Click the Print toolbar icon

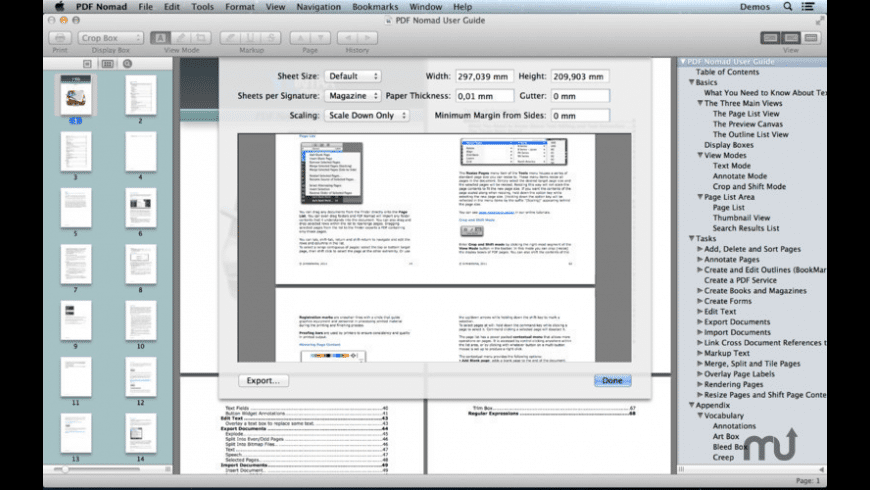point(60,38)
